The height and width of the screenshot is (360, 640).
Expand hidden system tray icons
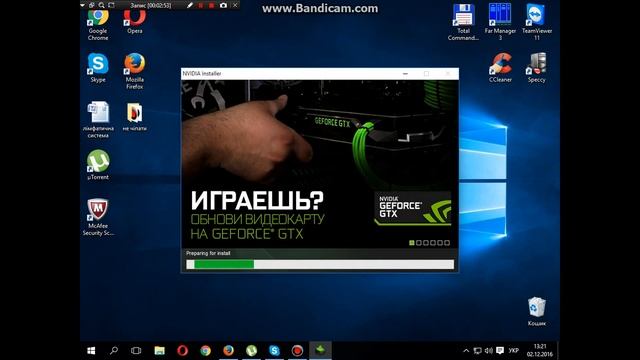pyautogui.click(x=466, y=351)
